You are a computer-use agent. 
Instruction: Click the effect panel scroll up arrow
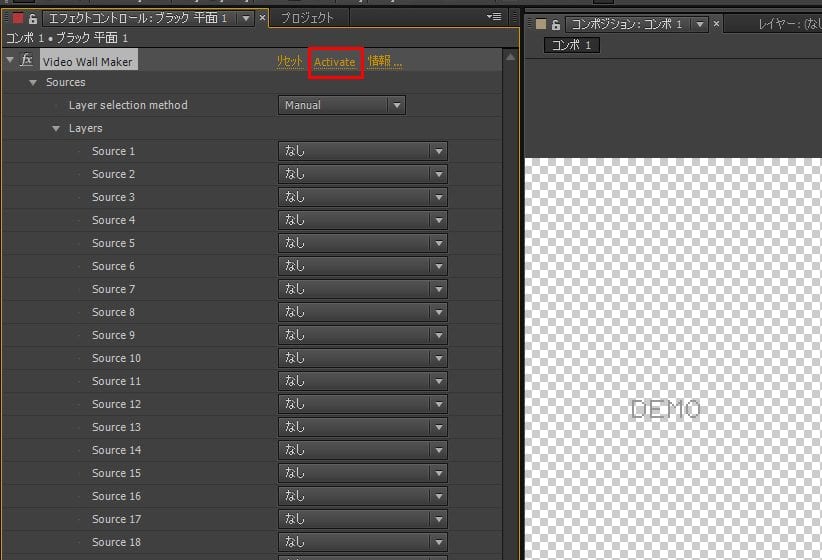coord(511,57)
